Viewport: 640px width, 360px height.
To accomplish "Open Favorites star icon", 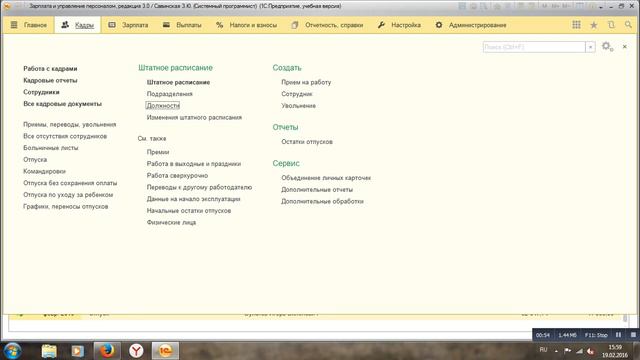I will point(594,25).
